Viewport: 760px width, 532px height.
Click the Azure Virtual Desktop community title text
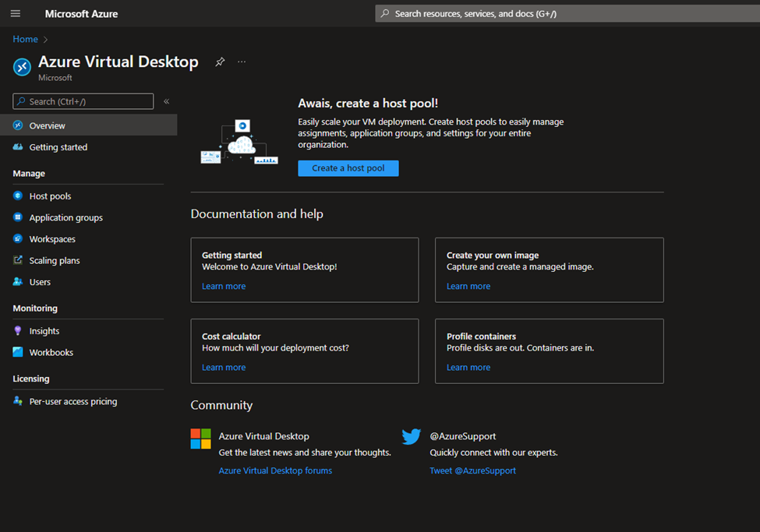click(263, 436)
